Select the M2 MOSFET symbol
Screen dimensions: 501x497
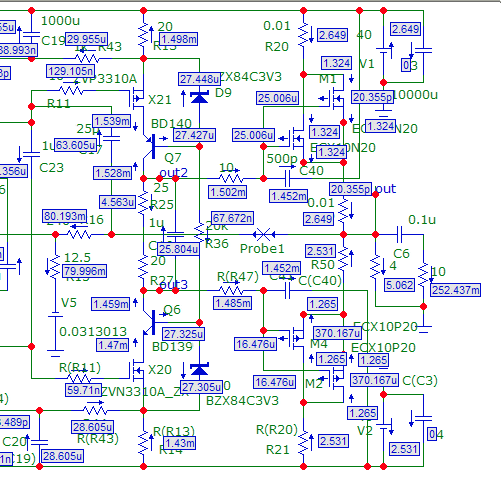point(337,378)
